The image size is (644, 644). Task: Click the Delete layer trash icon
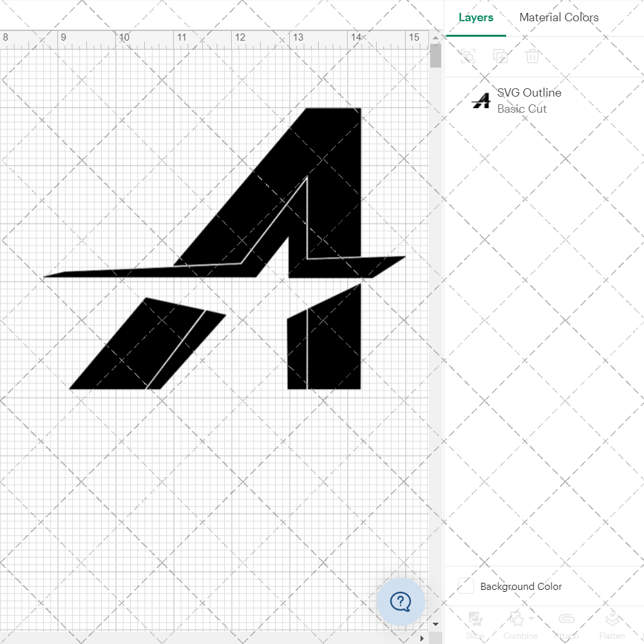pyautogui.click(x=532, y=56)
